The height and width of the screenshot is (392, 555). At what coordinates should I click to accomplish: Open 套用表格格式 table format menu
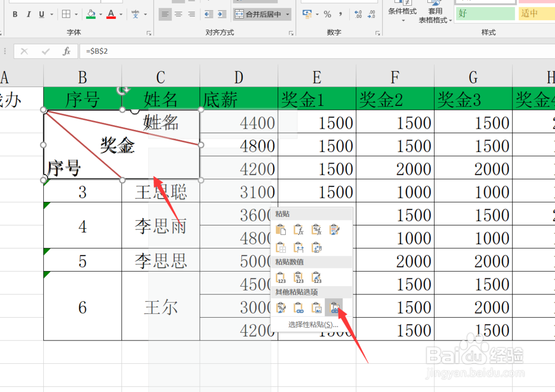point(435,12)
